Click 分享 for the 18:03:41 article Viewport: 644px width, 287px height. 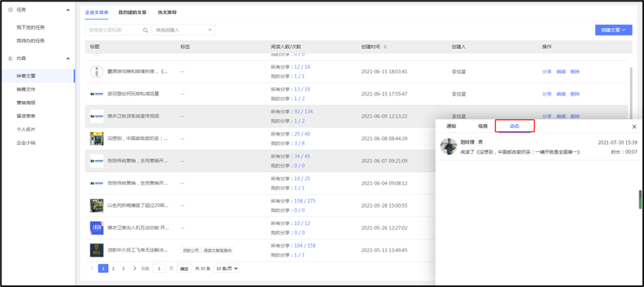pos(547,71)
